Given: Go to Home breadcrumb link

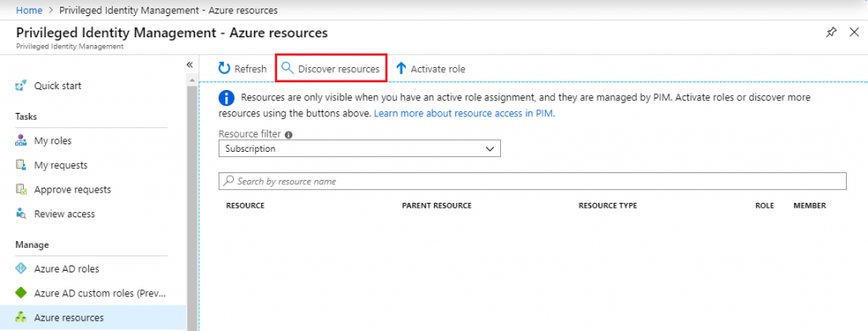Looking at the screenshot, I should pyautogui.click(x=30, y=10).
